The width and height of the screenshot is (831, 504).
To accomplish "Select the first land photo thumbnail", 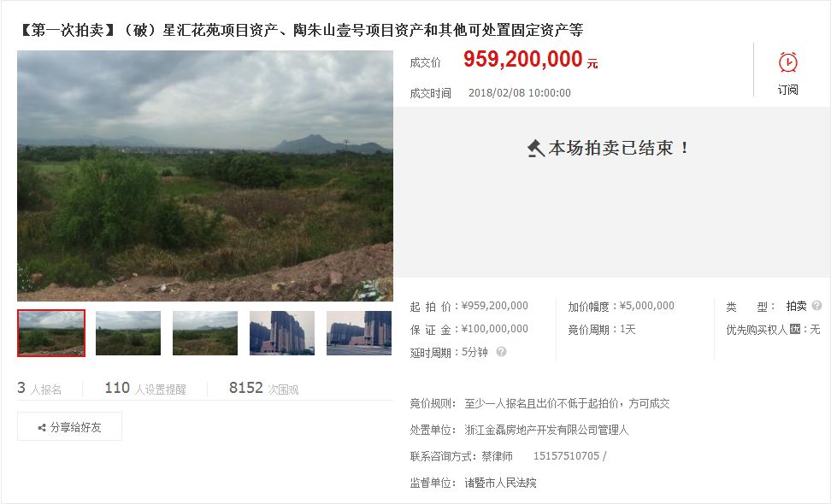I will [x=51, y=333].
